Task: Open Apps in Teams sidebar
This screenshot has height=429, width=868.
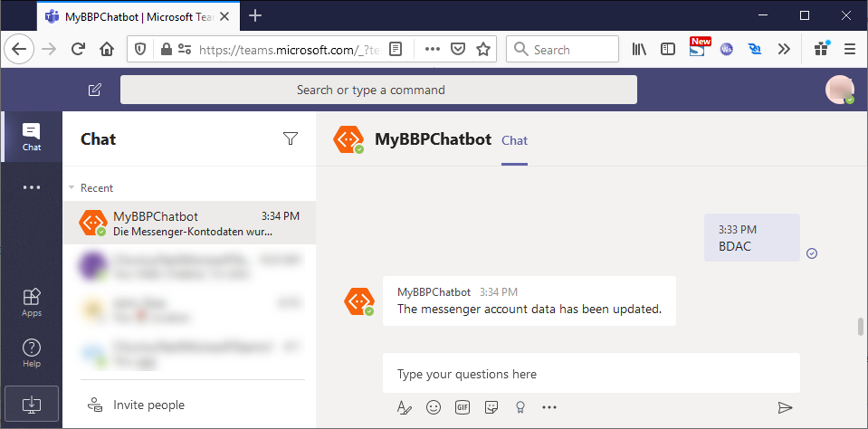Action: (32, 303)
